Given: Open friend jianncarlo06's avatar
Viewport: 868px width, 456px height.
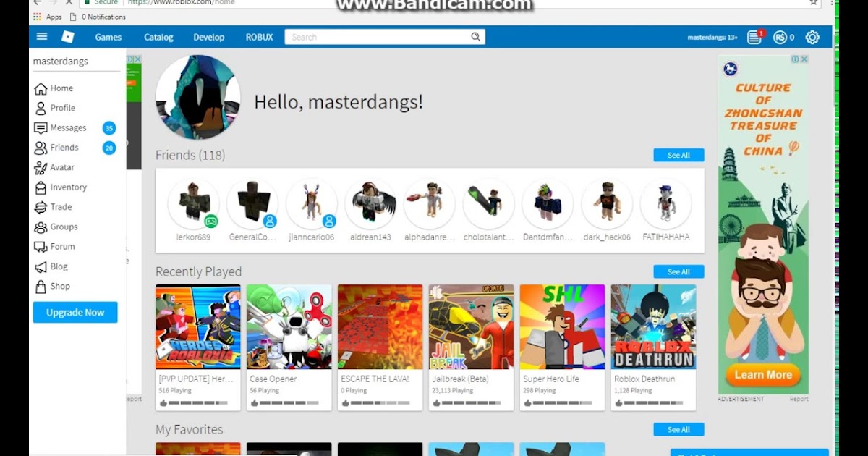Looking at the screenshot, I should (312, 204).
